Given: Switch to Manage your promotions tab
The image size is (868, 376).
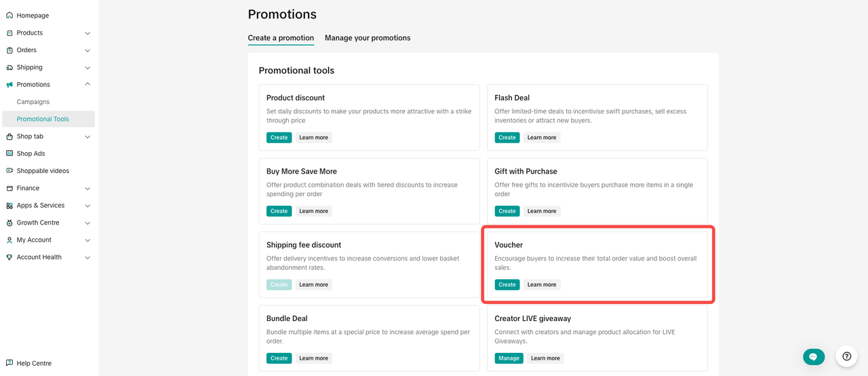Looking at the screenshot, I should (x=368, y=38).
